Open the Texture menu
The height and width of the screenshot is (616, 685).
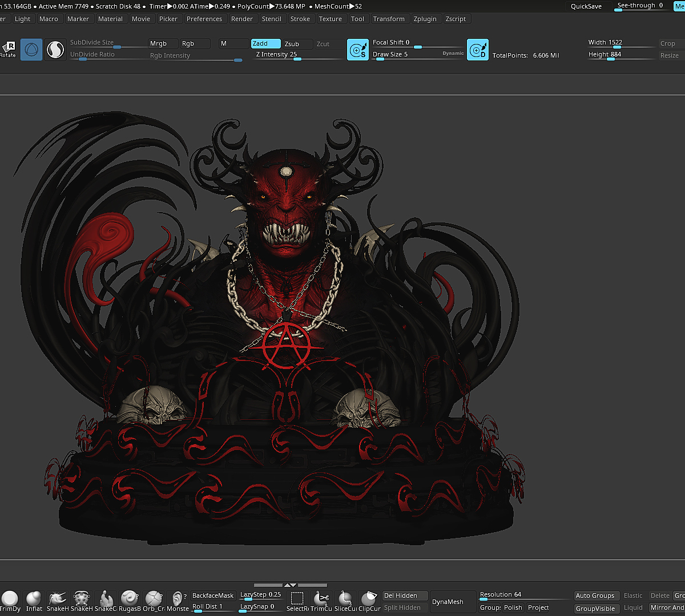click(x=331, y=19)
